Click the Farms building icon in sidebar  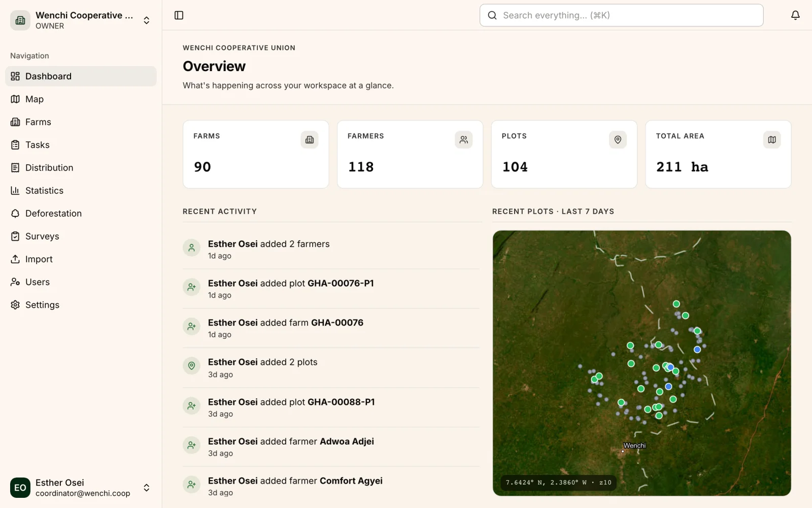[x=15, y=122]
